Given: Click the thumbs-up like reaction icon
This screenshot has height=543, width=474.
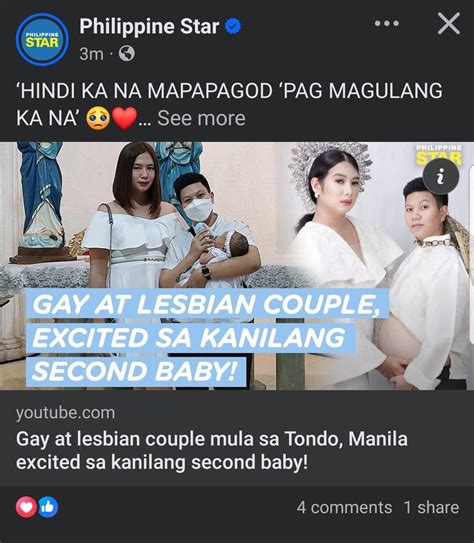Looking at the screenshot, I should pos(48,507).
